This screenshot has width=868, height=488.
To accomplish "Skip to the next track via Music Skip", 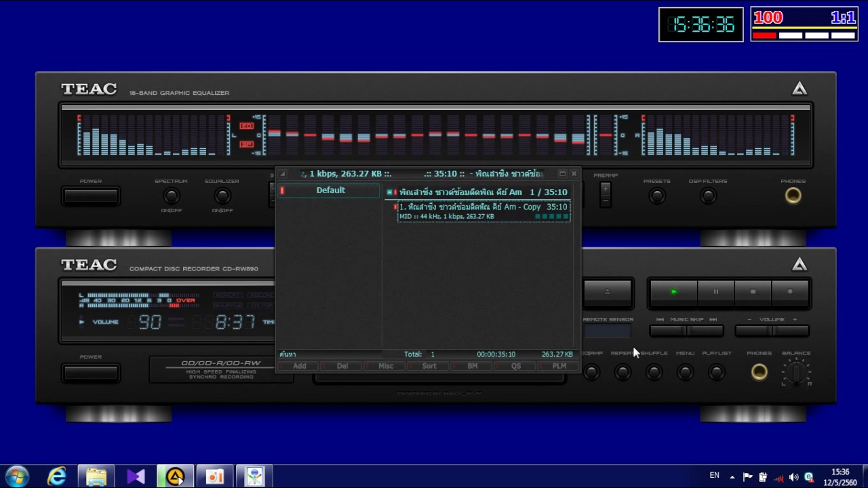I will [705, 331].
